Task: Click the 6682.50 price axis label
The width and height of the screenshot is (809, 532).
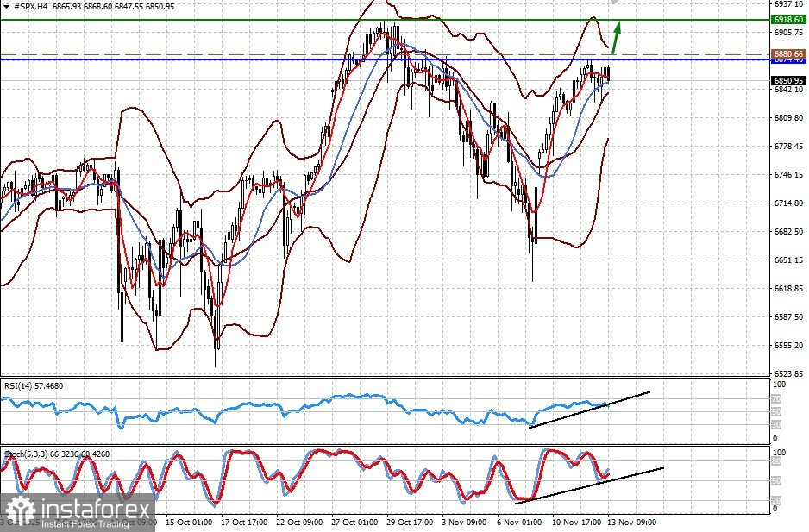Action: point(788,232)
